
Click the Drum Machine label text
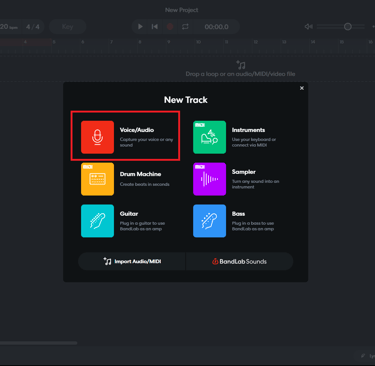(x=140, y=174)
